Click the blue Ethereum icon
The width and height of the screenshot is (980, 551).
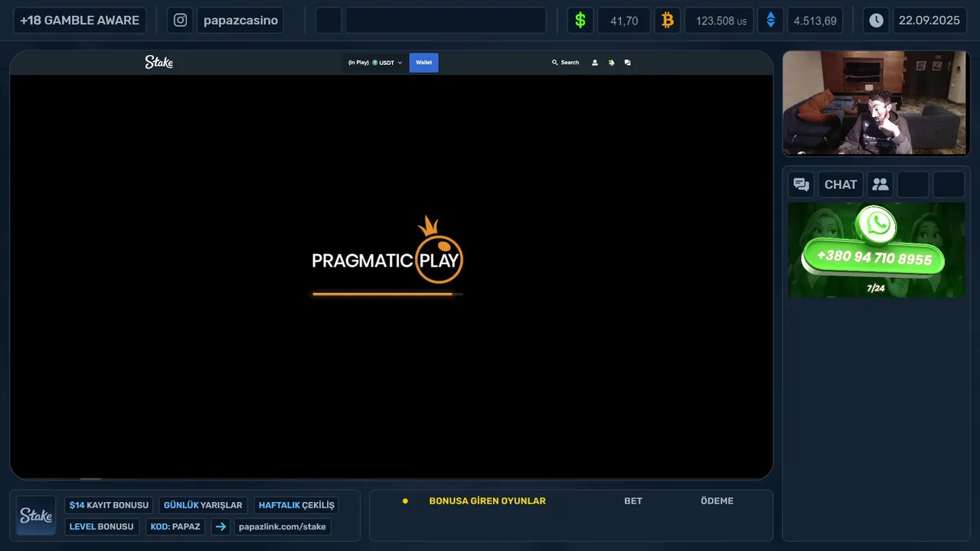(x=770, y=21)
